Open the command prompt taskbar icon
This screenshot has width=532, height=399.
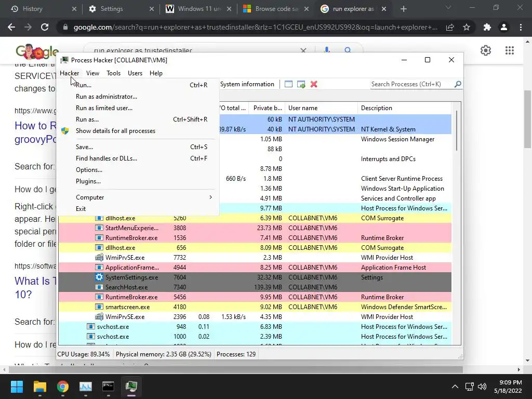coord(108,387)
